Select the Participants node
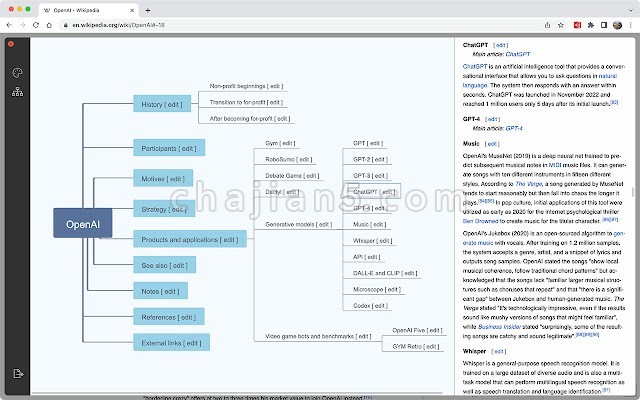Screen dimensions: 640x400 click(x=169, y=147)
